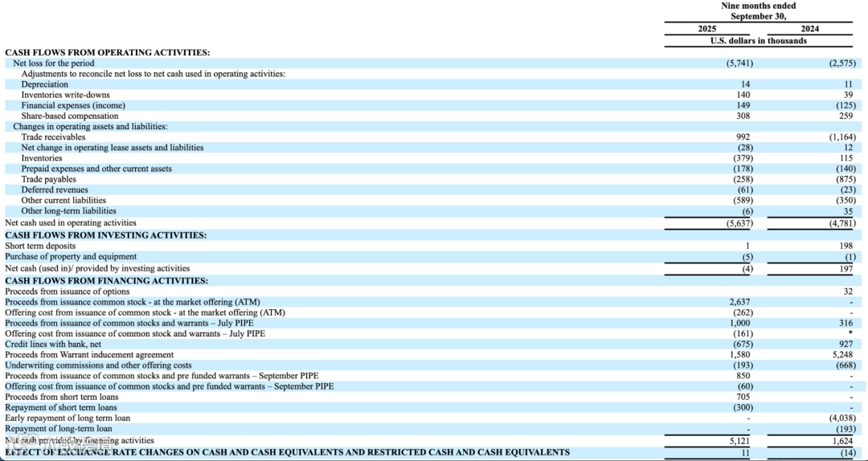The image size is (868, 461).
Task: Click 'CASH FLOWS FROM FINANCING ACTIVITIES:' heading
Action: tap(107, 280)
